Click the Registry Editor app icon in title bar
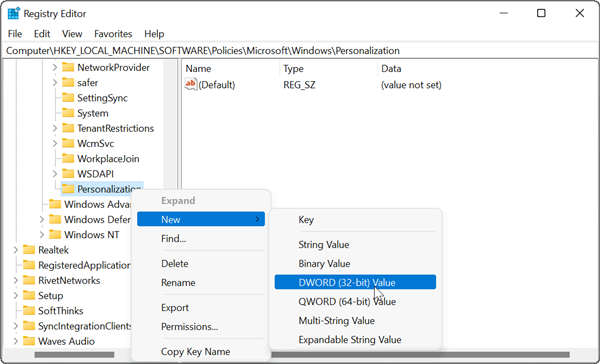This screenshot has width=600, height=364. click(x=14, y=13)
